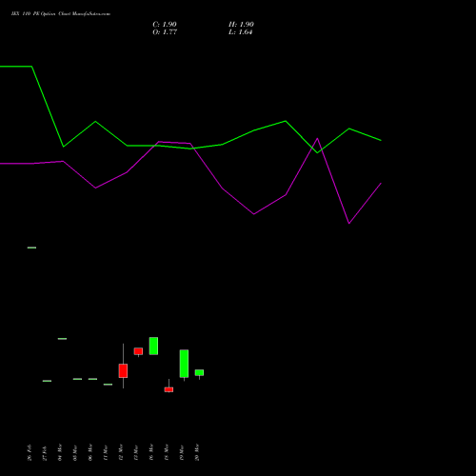Click the flat top-left start of the green line

click(x=16, y=67)
